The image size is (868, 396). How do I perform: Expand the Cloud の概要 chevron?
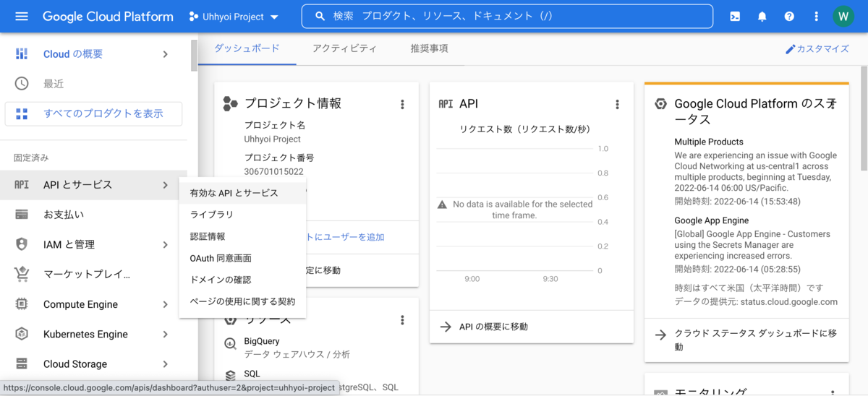tap(166, 53)
